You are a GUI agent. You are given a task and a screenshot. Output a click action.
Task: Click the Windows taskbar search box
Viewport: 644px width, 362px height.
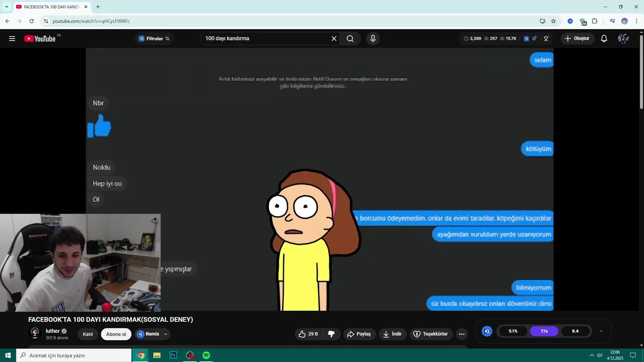click(73, 355)
